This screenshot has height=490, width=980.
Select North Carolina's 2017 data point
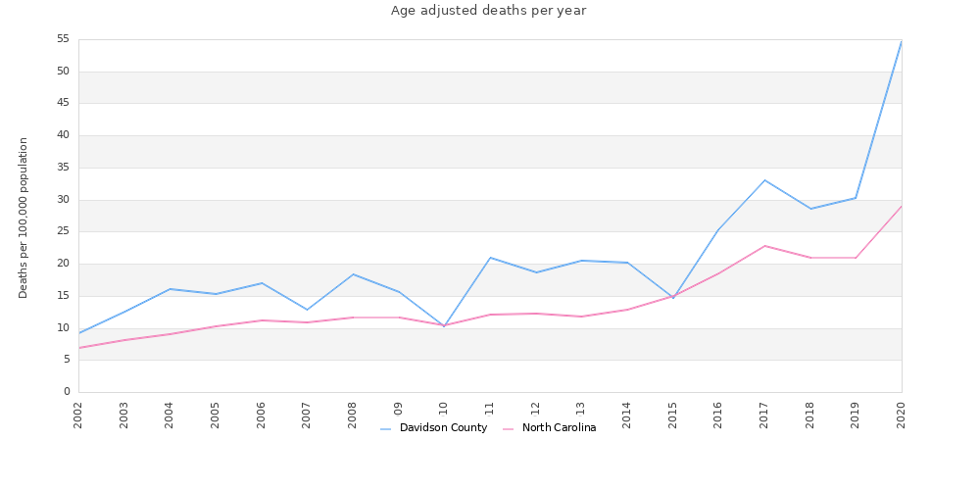pos(764,246)
